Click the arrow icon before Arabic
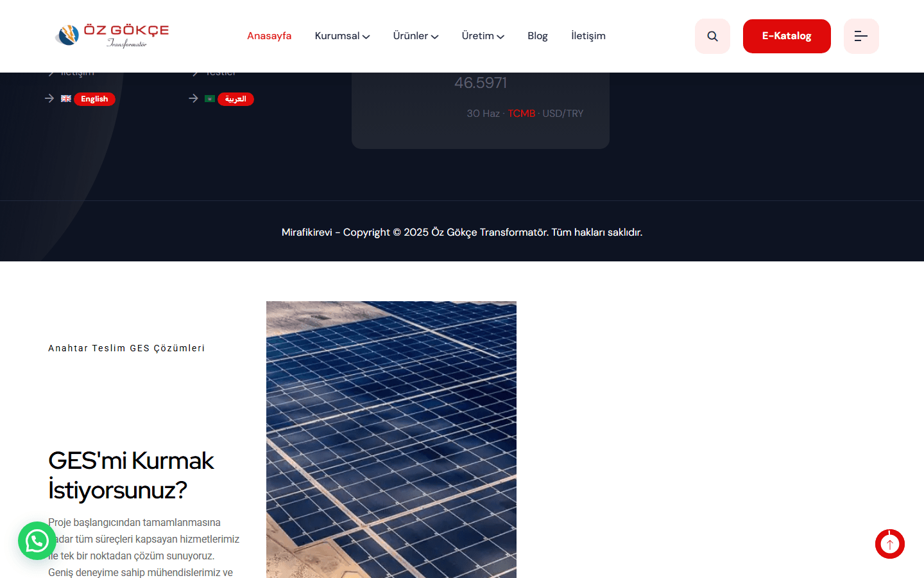The height and width of the screenshot is (578, 924). (x=193, y=98)
